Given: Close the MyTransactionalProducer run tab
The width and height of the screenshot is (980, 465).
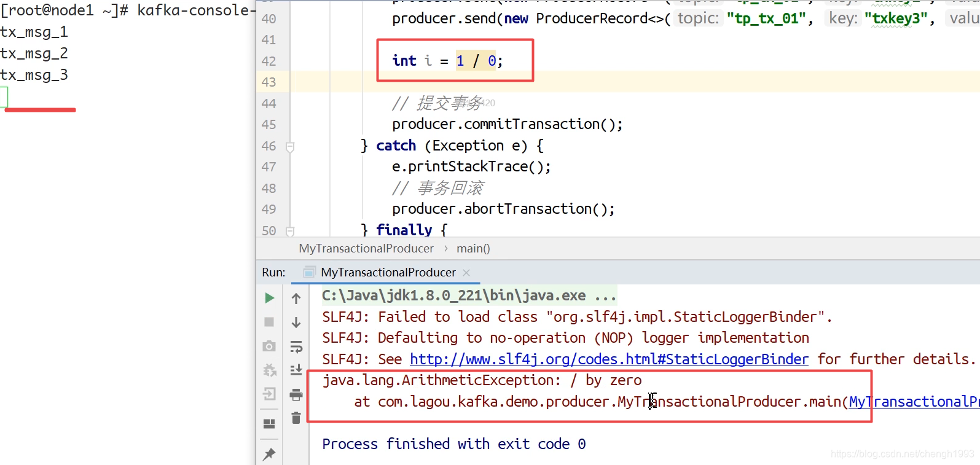Looking at the screenshot, I should [466, 272].
